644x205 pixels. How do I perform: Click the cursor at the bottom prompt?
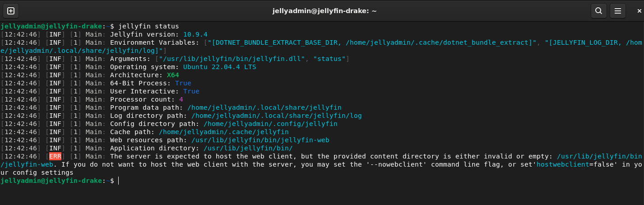click(x=118, y=181)
